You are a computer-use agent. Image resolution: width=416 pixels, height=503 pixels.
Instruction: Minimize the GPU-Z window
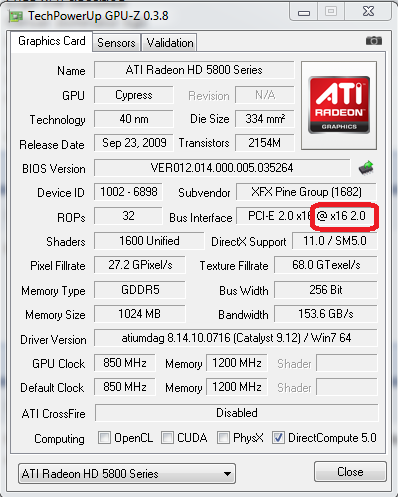(304, 12)
